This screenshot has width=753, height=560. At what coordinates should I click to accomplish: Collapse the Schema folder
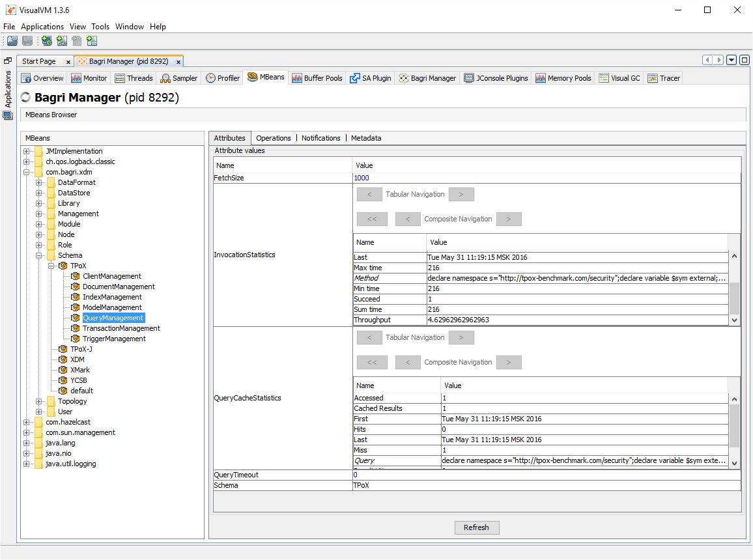tap(39, 255)
